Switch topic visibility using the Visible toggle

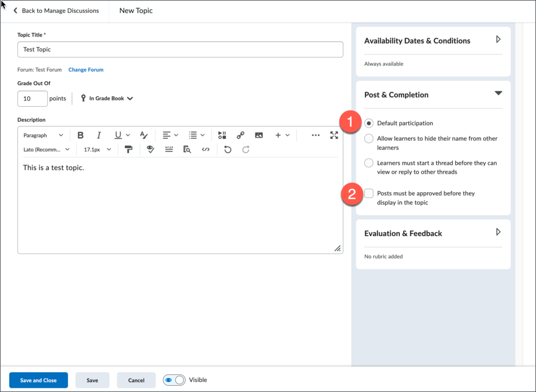[x=174, y=380]
